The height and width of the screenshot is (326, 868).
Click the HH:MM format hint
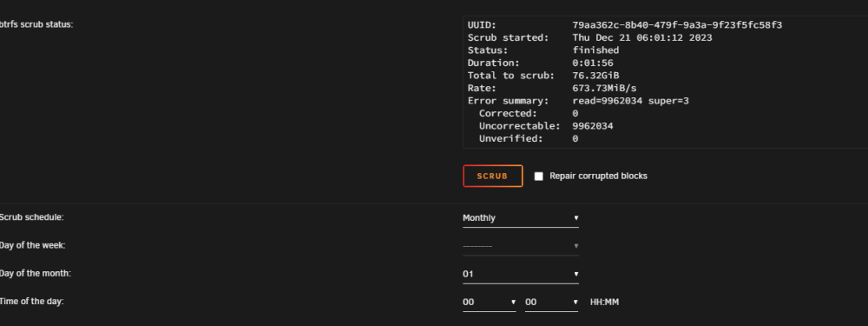(604, 303)
